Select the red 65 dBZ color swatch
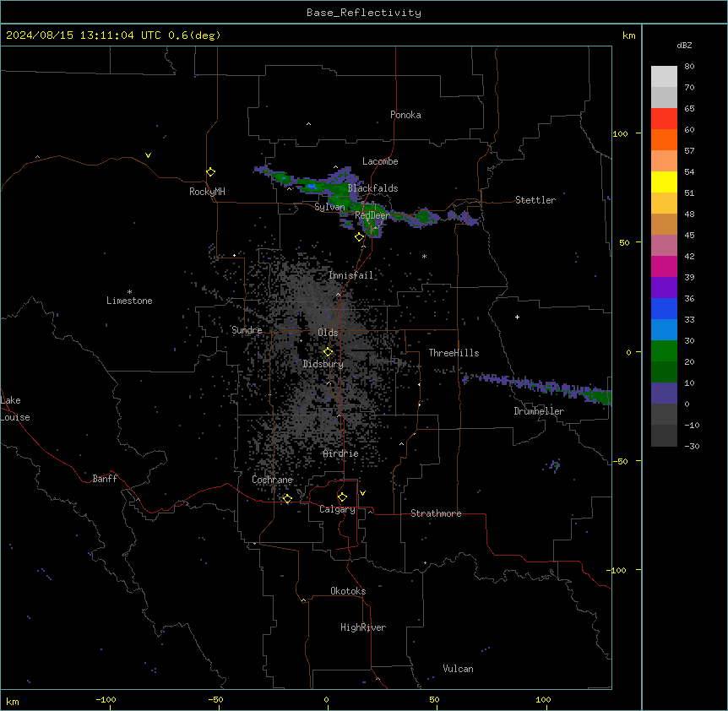The image size is (728, 711). coord(664,118)
